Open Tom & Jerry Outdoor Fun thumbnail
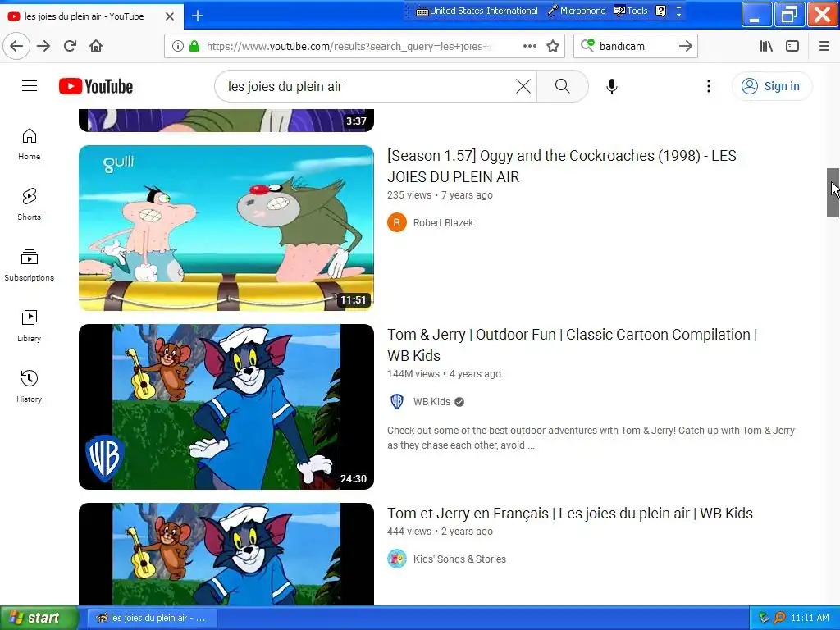Screen dimensions: 840x630 [226, 407]
